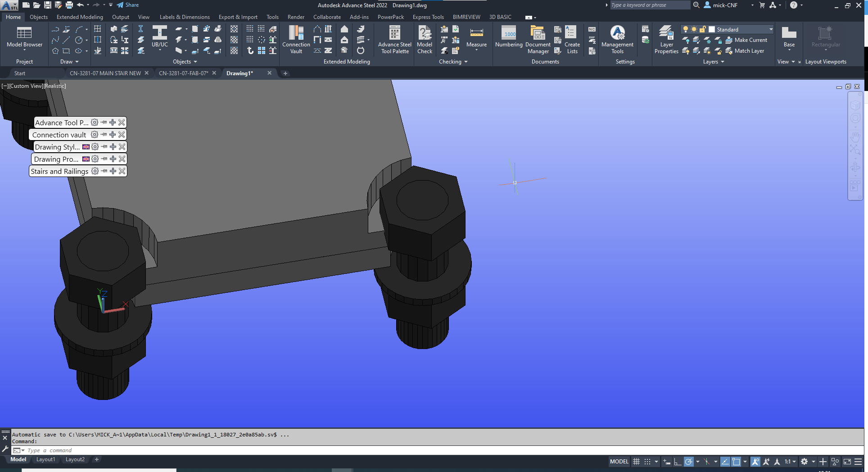Launch the Advance Steel Tool Palette

(394, 40)
